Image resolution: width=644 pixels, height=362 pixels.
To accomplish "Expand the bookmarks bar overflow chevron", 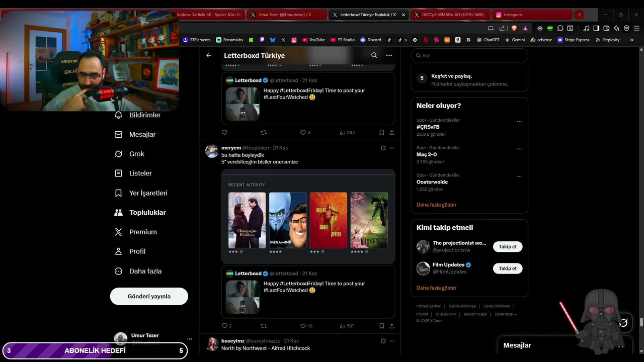I will [x=632, y=40].
